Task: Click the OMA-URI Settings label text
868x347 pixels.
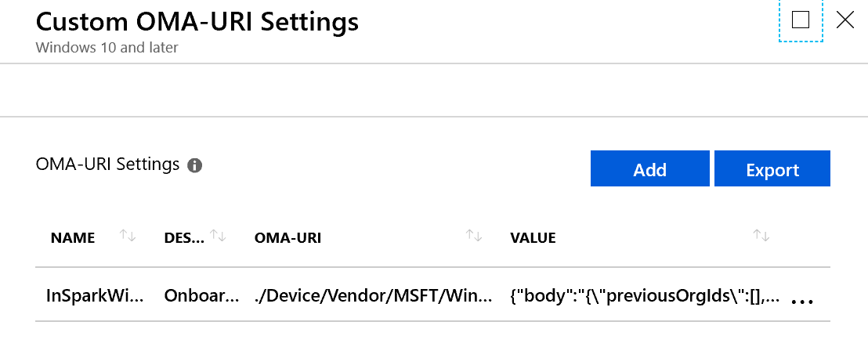Action: pos(107,164)
